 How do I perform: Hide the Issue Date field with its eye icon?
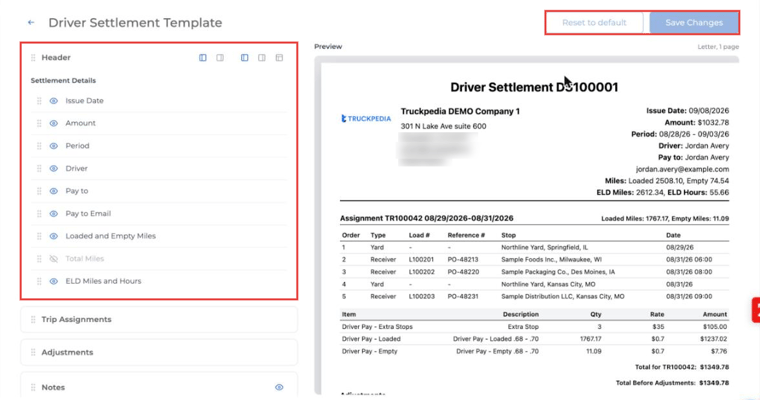tap(54, 101)
